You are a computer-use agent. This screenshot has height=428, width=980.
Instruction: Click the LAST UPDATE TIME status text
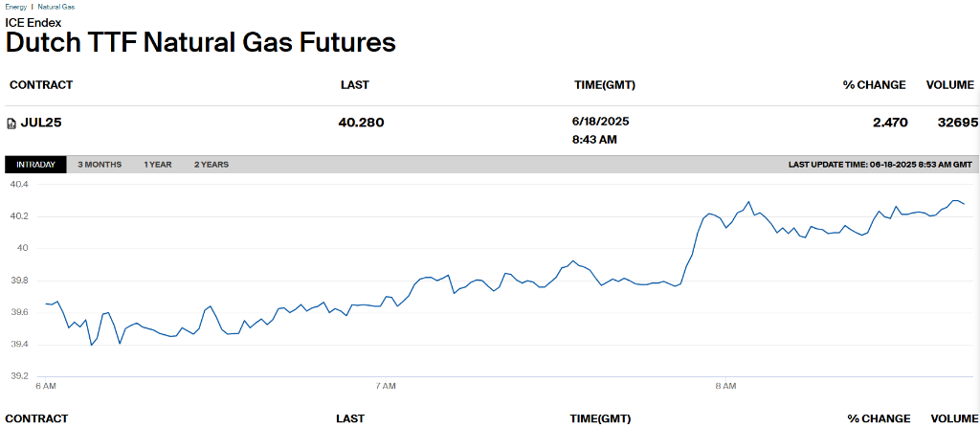point(880,165)
